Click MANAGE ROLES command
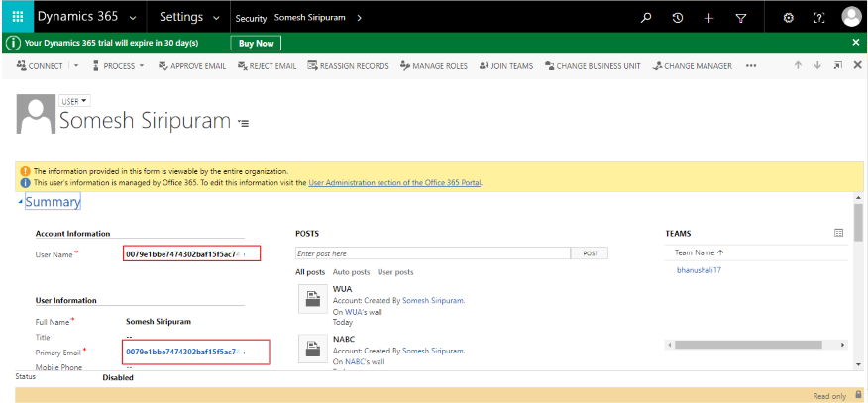The image size is (868, 403). pyautogui.click(x=433, y=65)
